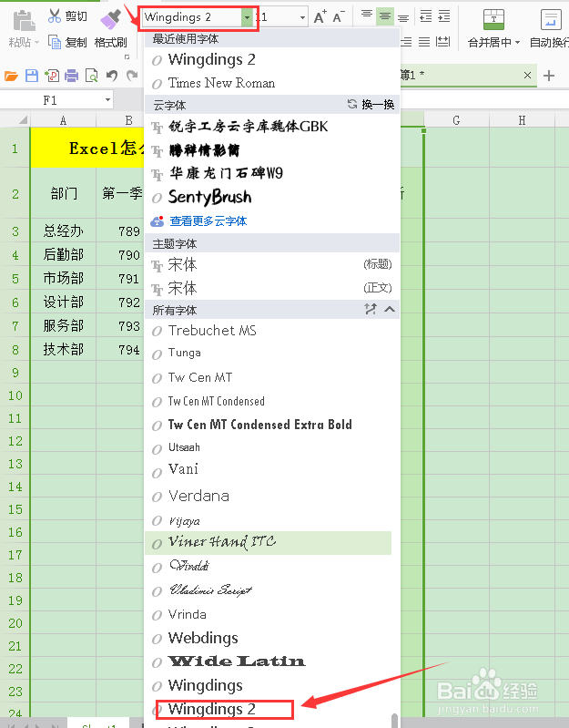Select theme font 宋体 (标题)
This screenshot has width=569, height=728.
[271, 264]
